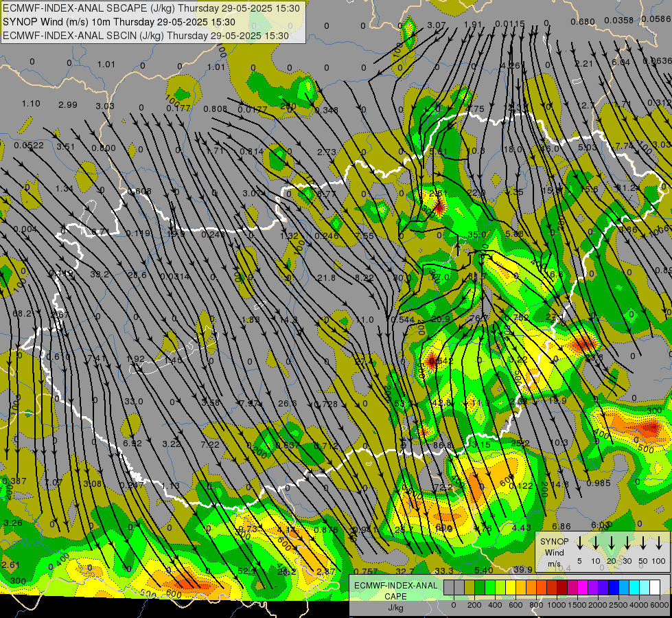672x618 pixels.
Task: Click the 20 m/s wind arrow in SYNOP legend
Action: [x=612, y=543]
